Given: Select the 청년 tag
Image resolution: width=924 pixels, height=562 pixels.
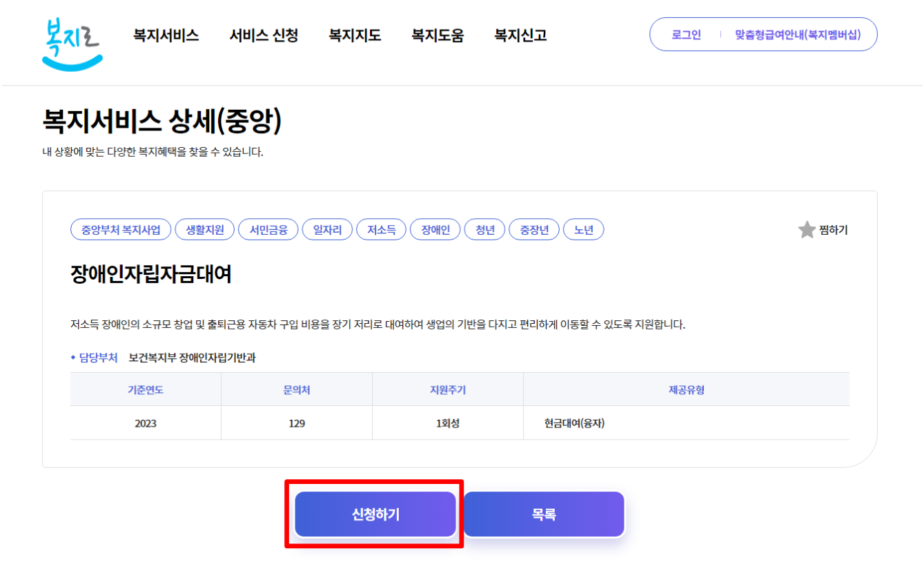Looking at the screenshot, I should pos(484,229).
